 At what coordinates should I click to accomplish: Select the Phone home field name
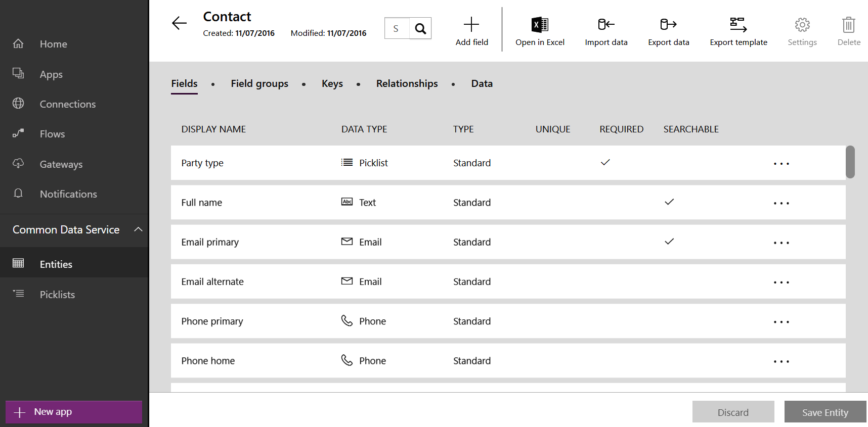[208, 361]
